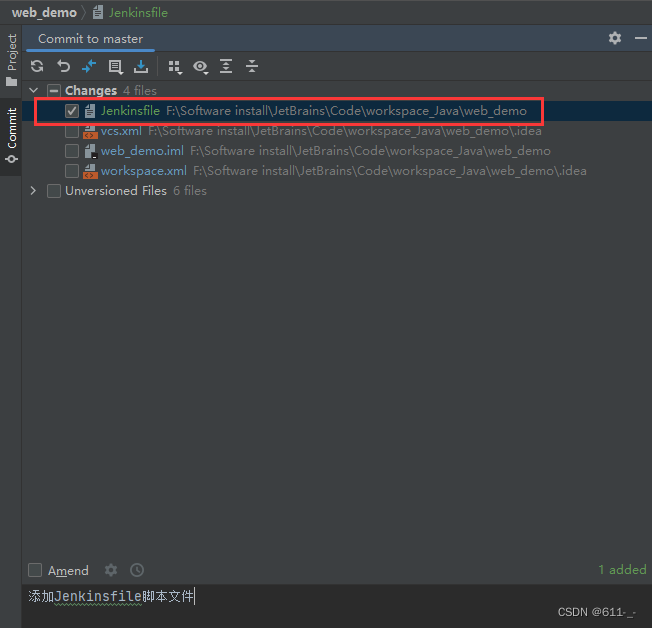Screen dimensions: 652x628
Task: Click the Collapse All icon
Action: (252, 66)
